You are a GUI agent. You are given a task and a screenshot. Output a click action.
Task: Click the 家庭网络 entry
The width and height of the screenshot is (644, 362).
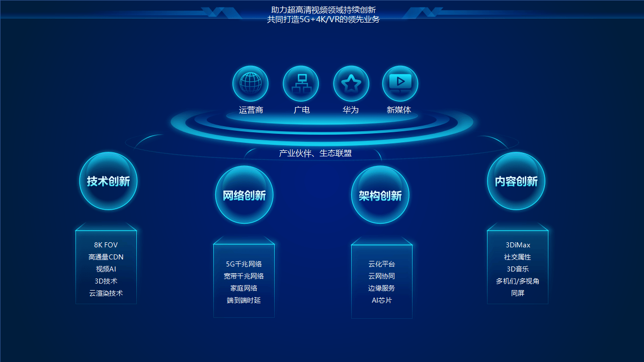(244, 288)
